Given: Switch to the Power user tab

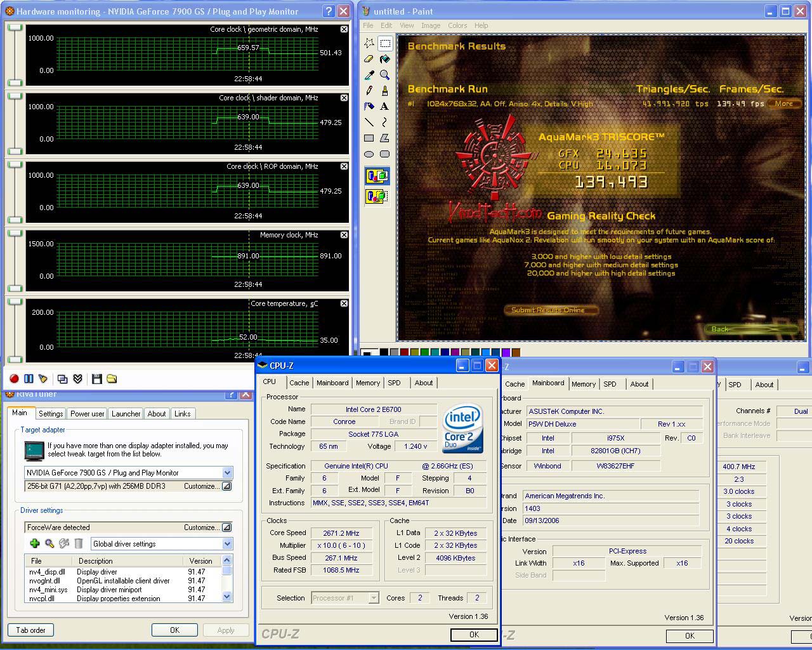Looking at the screenshot, I should click(87, 414).
